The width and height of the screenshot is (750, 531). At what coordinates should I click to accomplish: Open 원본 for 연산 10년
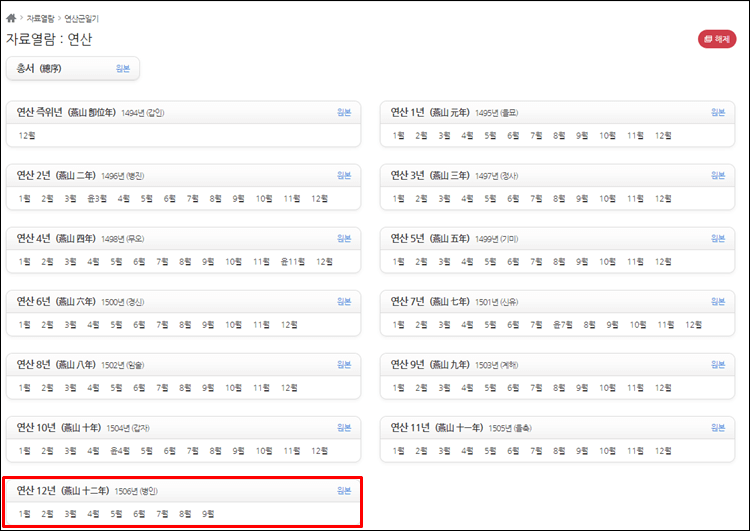tap(344, 428)
